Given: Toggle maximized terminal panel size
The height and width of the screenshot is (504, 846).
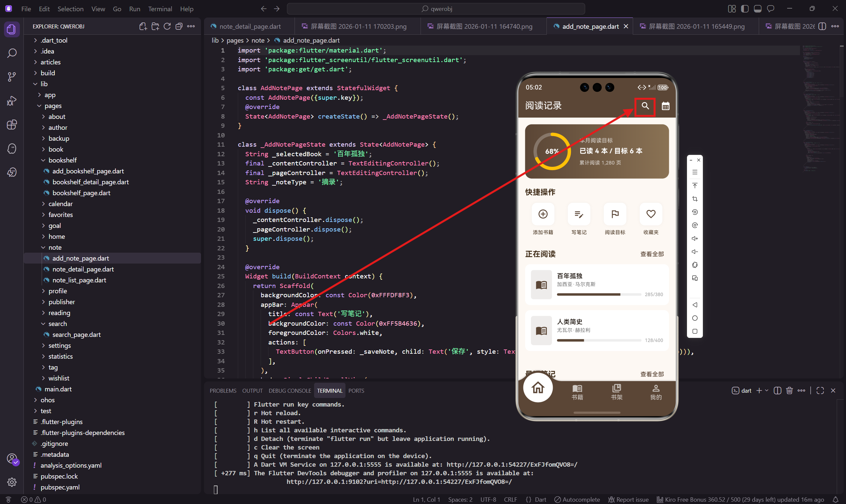Looking at the screenshot, I should [820, 391].
